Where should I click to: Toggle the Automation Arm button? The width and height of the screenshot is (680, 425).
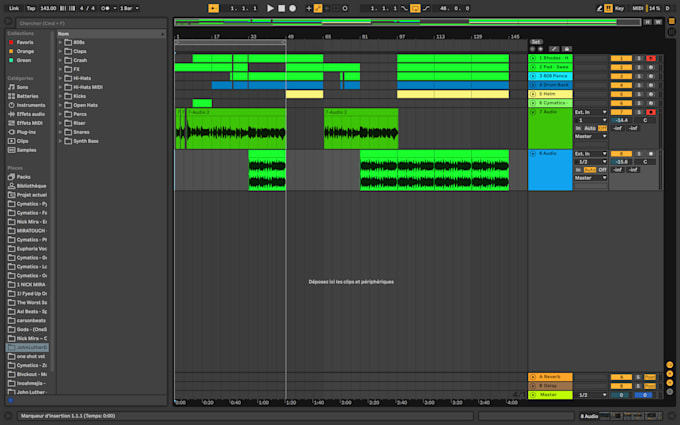318,8
